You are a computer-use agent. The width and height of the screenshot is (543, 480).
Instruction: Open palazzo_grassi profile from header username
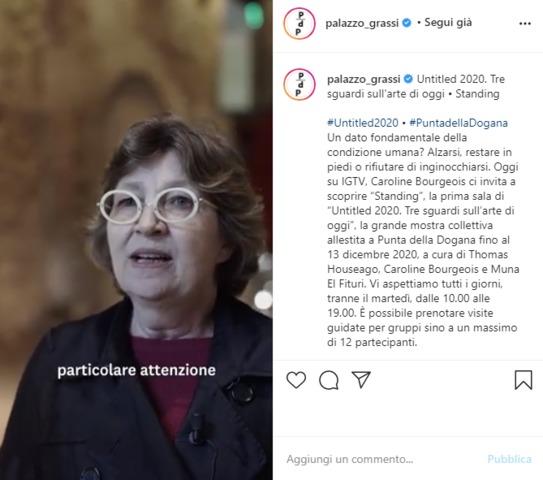(362, 23)
